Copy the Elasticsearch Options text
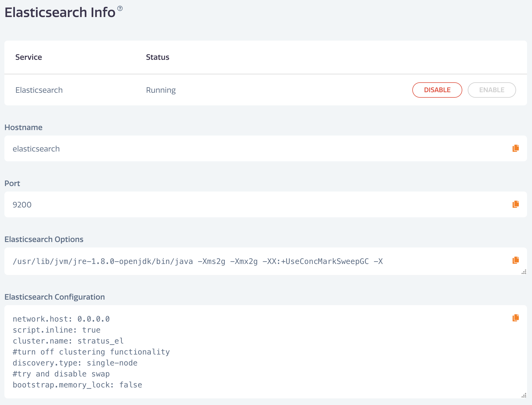Viewport: 532px width, 405px height. click(516, 260)
